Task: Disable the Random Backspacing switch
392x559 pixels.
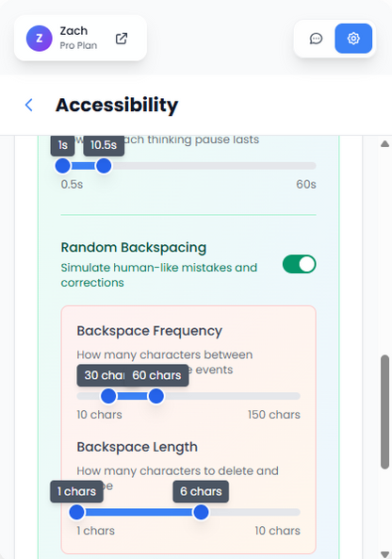Action: [299, 265]
